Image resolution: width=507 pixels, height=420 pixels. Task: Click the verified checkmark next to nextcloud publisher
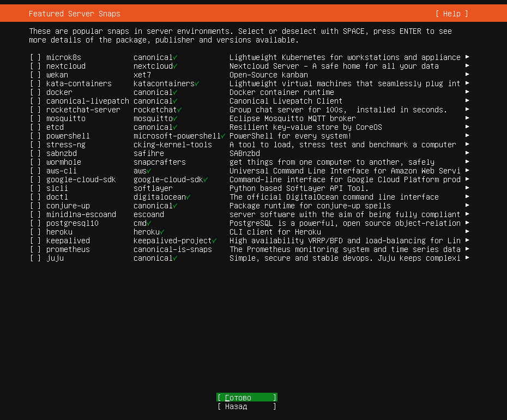point(175,67)
